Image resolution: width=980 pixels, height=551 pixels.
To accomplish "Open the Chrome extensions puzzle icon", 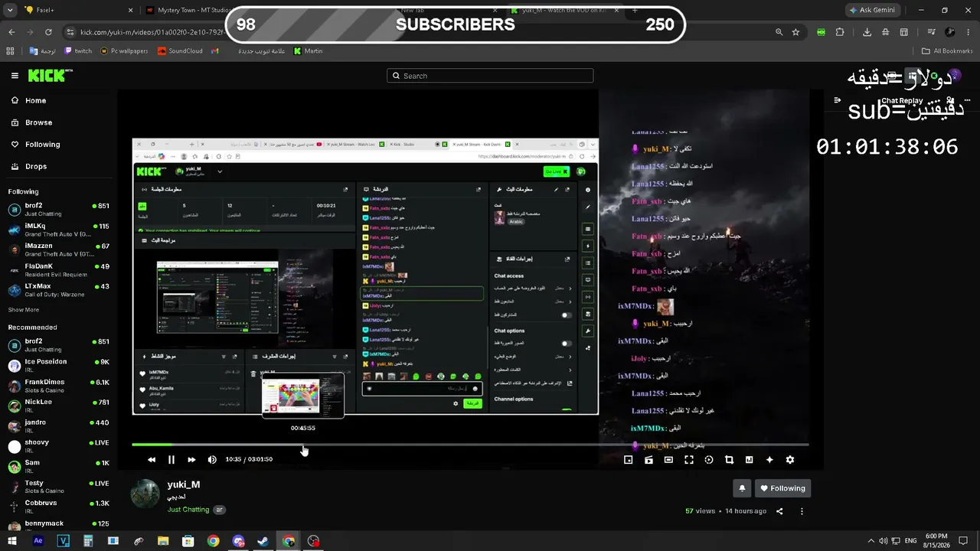I will pos(840,32).
